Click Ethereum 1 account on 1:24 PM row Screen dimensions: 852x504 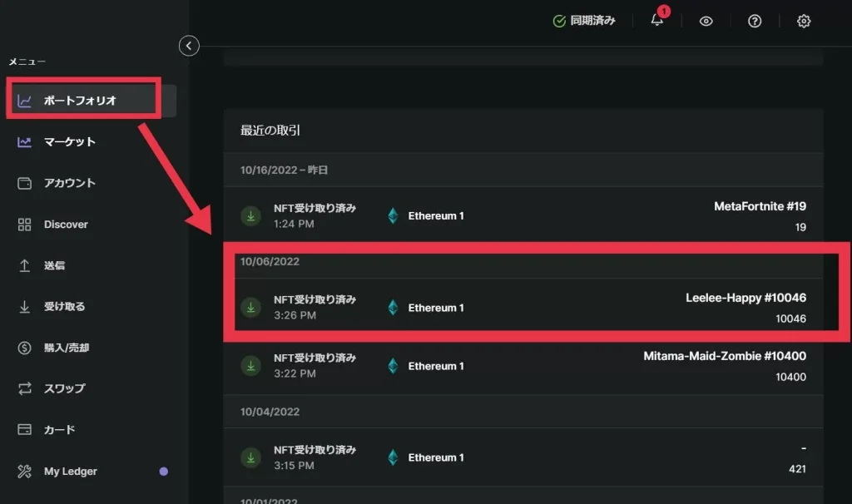pyautogui.click(x=436, y=215)
